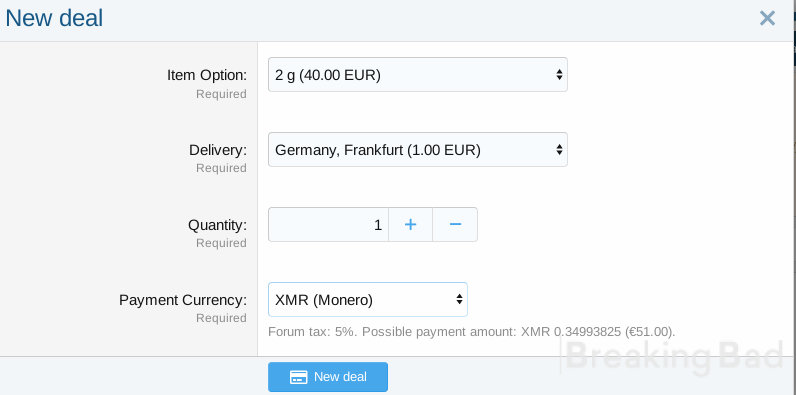Open the Item Option dropdown showing 2 g

(418, 75)
